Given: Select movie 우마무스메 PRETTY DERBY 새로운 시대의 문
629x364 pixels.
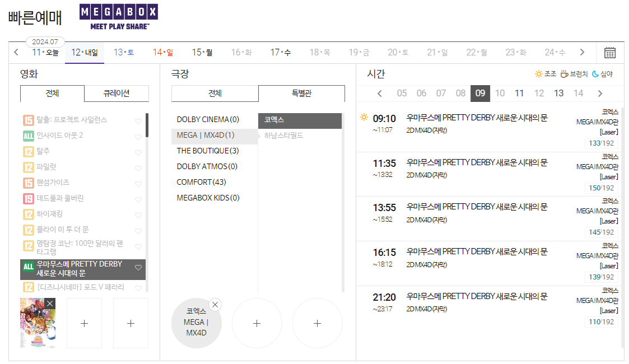Looking at the screenshot, I should (x=83, y=269).
